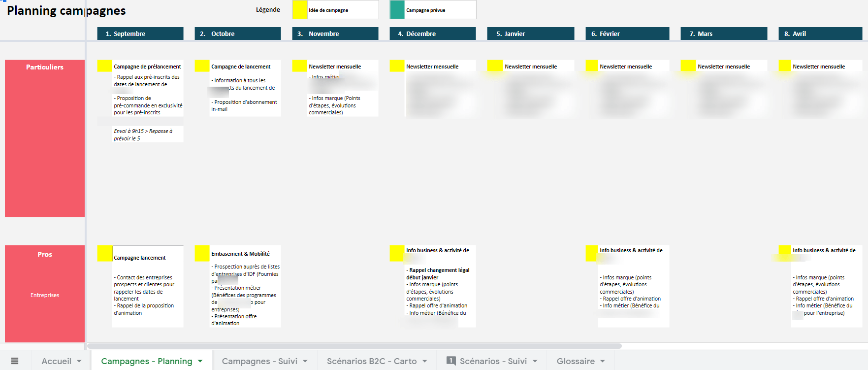Select the Campagnes - Planning tab
The image size is (868, 370).
pos(147,361)
